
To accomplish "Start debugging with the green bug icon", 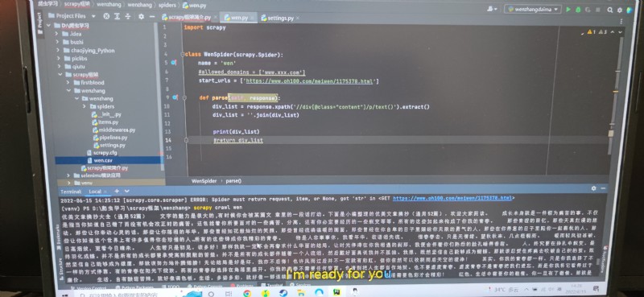I will coord(578,9).
